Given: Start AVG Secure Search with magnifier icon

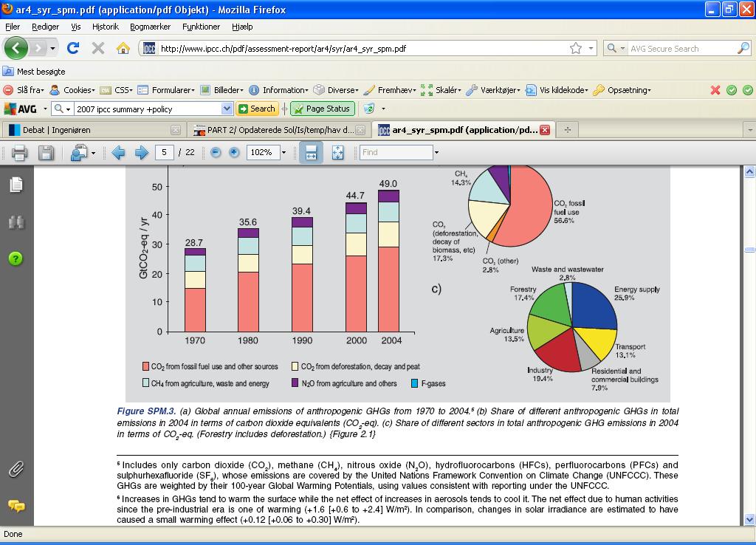Looking at the screenshot, I should point(743,48).
